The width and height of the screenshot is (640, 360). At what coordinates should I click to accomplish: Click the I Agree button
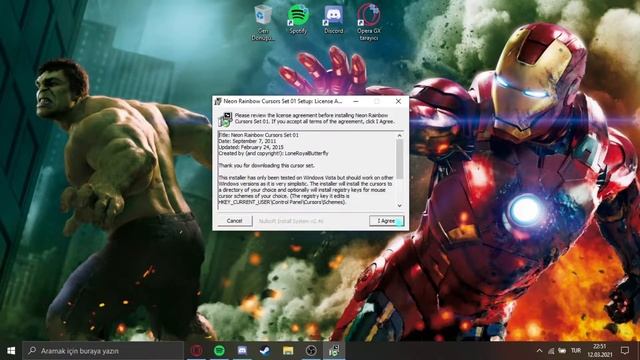click(x=387, y=221)
